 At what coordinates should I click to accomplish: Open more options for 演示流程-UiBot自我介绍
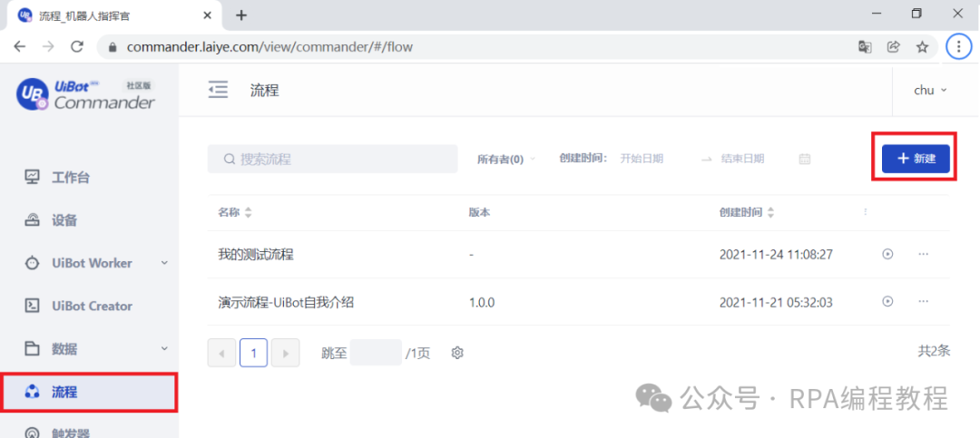924,301
